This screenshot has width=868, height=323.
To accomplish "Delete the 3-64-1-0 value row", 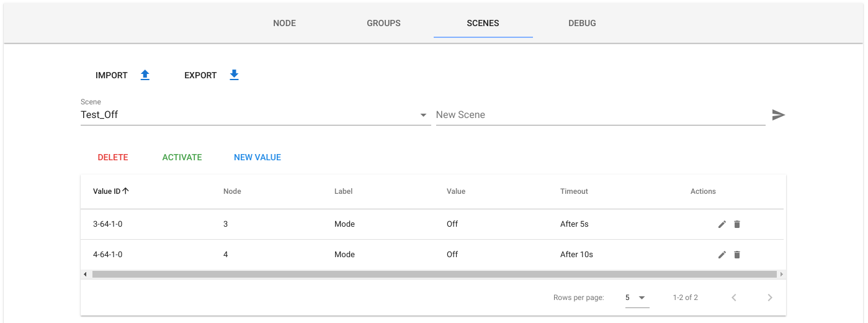I will 737,224.
